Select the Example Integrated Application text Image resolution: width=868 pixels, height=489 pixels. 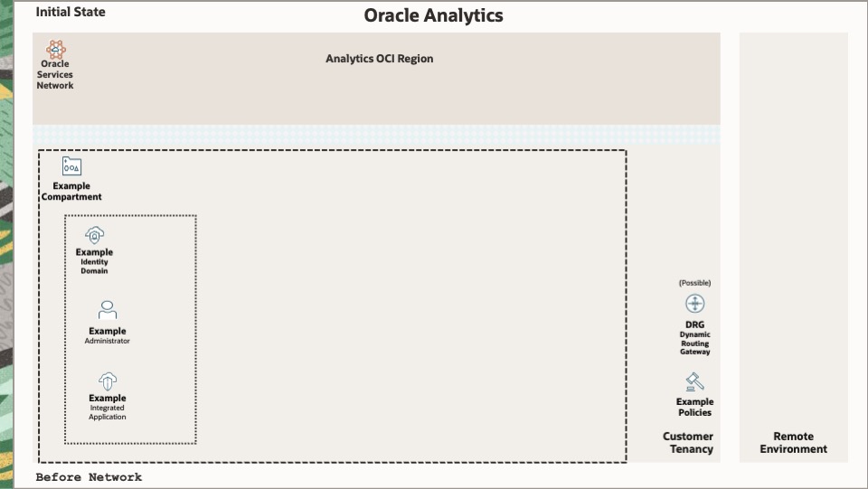coord(108,407)
